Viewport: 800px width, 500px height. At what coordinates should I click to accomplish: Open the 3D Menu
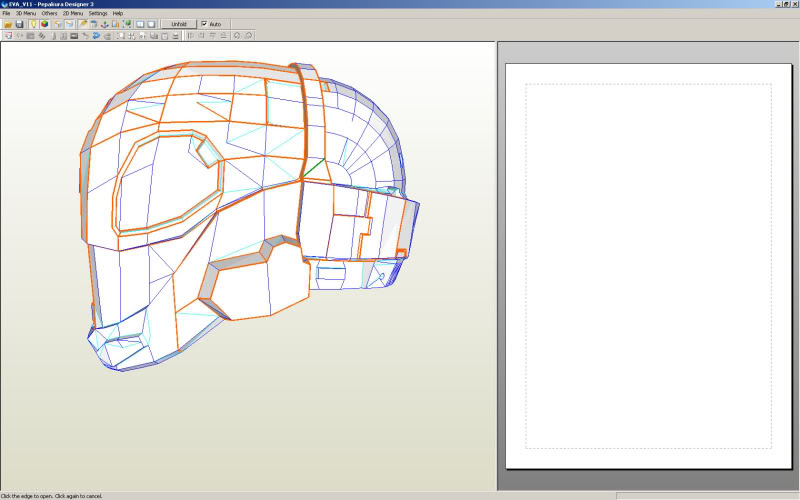25,13
